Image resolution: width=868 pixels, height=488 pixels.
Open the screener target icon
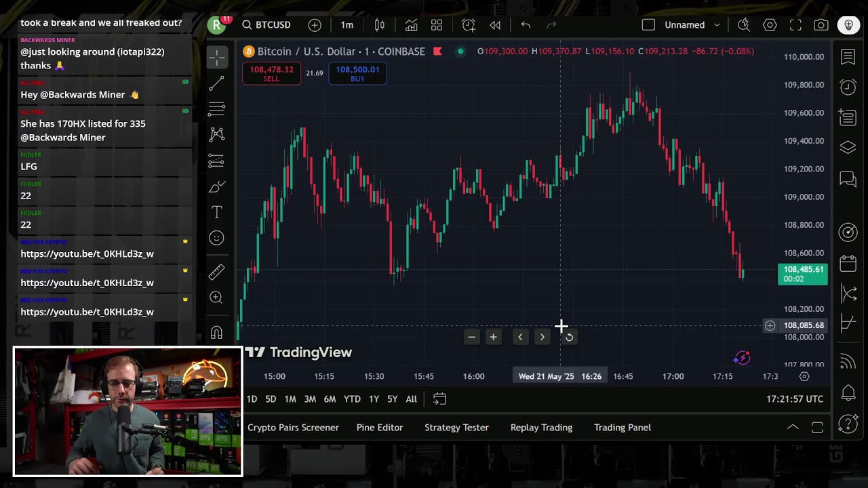click(x=848, y=232)
